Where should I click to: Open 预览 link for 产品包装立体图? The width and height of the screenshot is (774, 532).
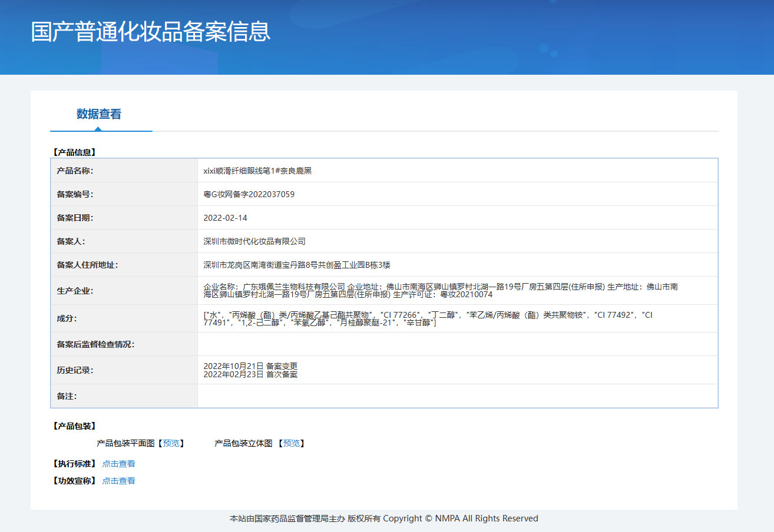tap(291, 443)
